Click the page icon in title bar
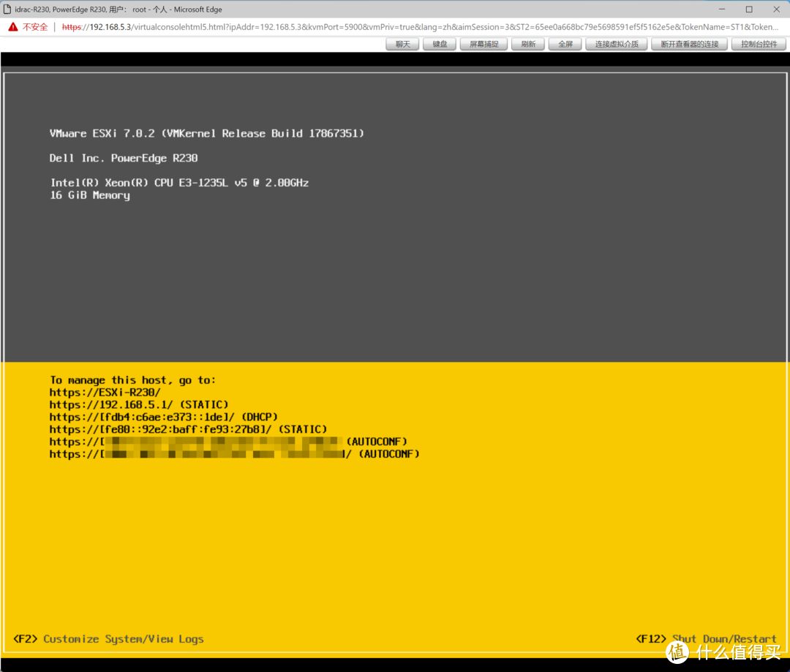This screenshot has width=790, height=672. (7, 9)
